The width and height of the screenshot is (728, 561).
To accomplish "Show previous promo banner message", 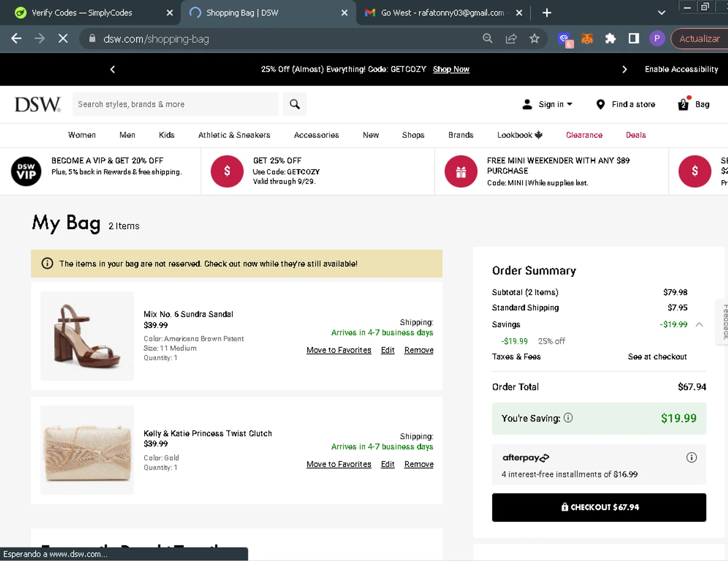I will click(x=113, y=69).
